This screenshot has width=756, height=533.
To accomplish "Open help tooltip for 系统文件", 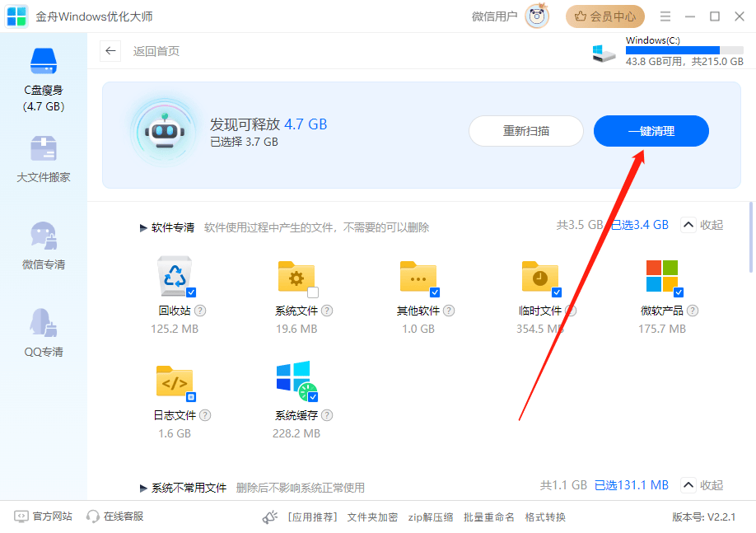I will pos(327,311).
